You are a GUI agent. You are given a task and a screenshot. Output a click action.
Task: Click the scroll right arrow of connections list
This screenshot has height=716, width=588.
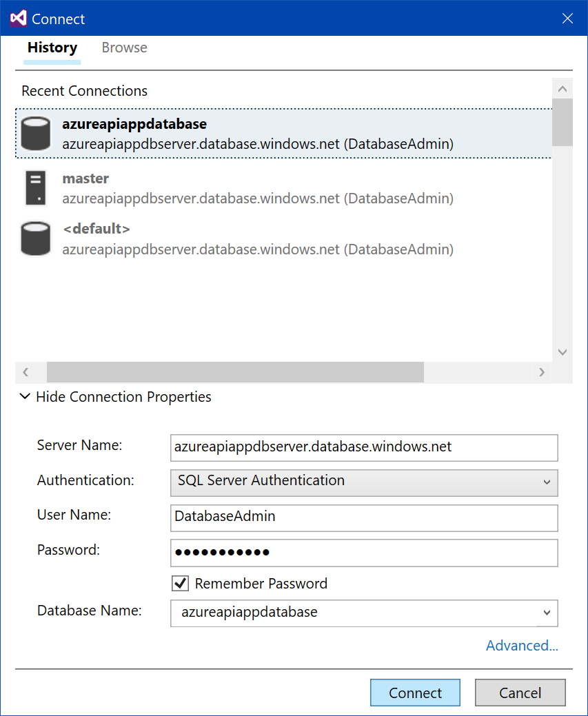point(542,372)
